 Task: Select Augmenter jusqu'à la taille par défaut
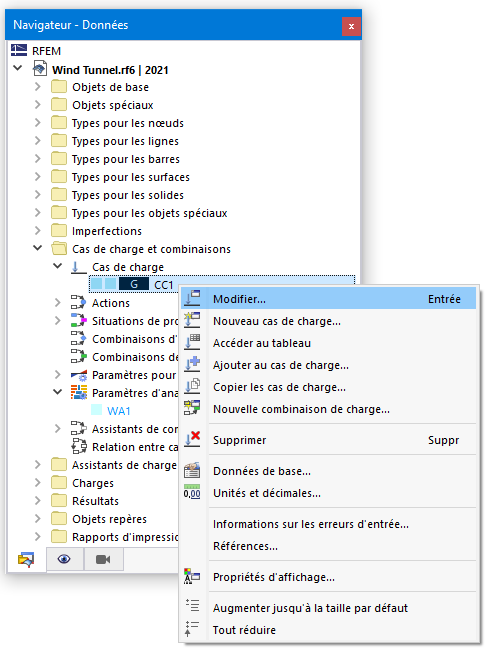pyautogui.click(x=328, y=608)
